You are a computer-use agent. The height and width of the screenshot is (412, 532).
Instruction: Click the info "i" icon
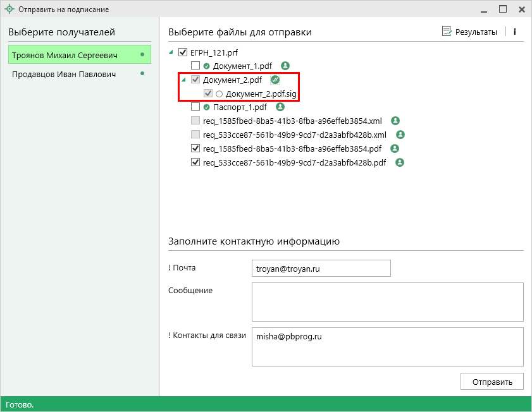[514, 32]
